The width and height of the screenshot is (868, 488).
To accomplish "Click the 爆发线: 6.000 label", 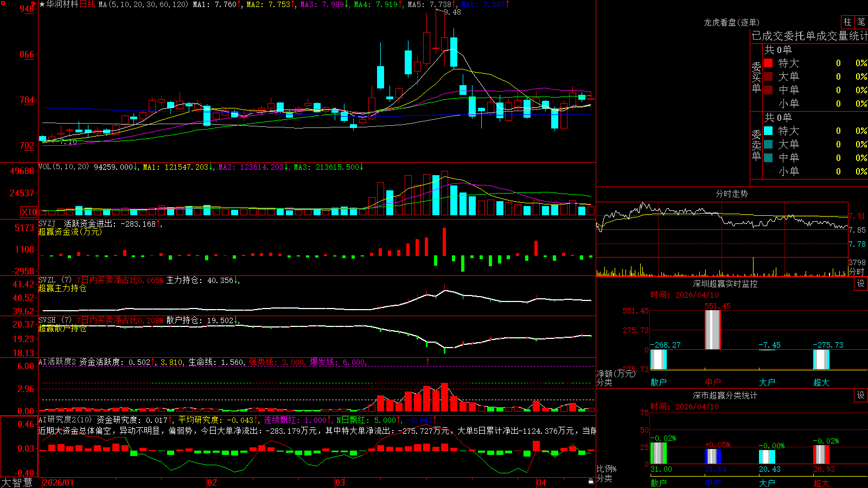I will coord(339,362).
